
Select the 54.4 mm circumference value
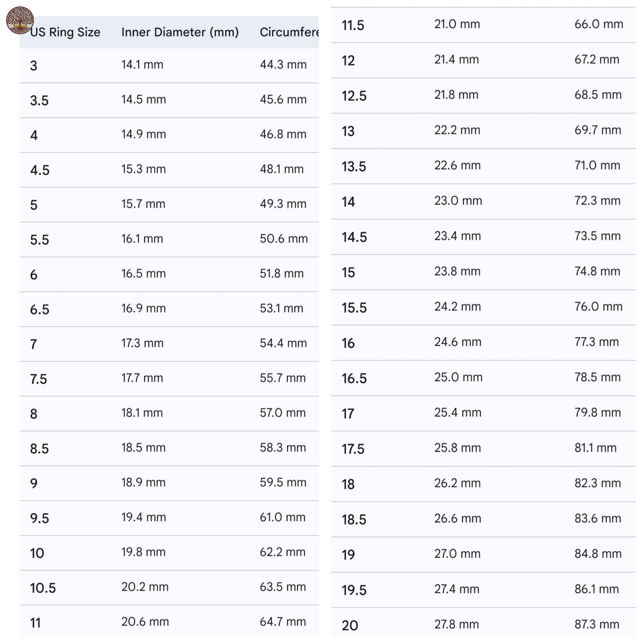click(283, 343)
